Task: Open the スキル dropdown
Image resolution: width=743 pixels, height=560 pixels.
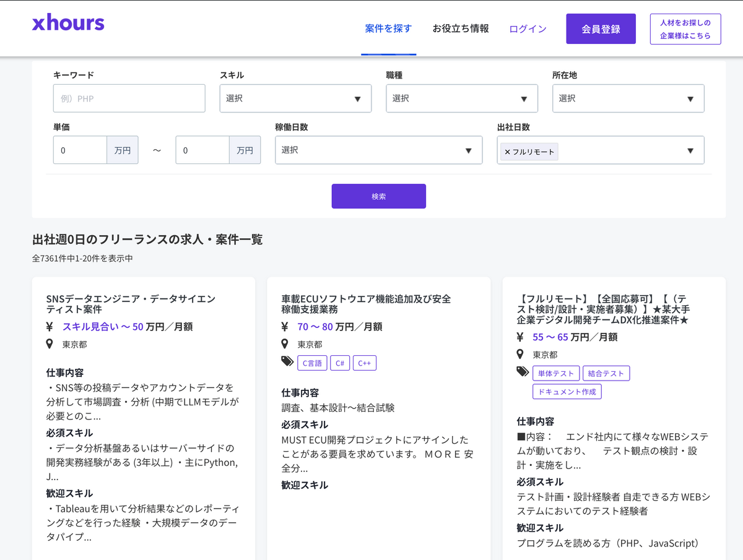Action: pyautogui.click(x=295, y=98)
